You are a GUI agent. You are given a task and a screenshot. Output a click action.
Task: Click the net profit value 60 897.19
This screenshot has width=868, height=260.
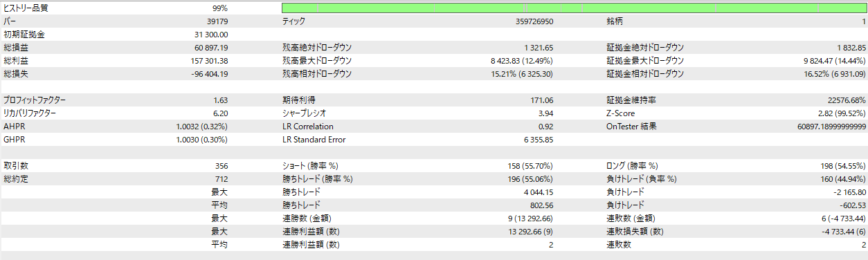pos(211,48)
